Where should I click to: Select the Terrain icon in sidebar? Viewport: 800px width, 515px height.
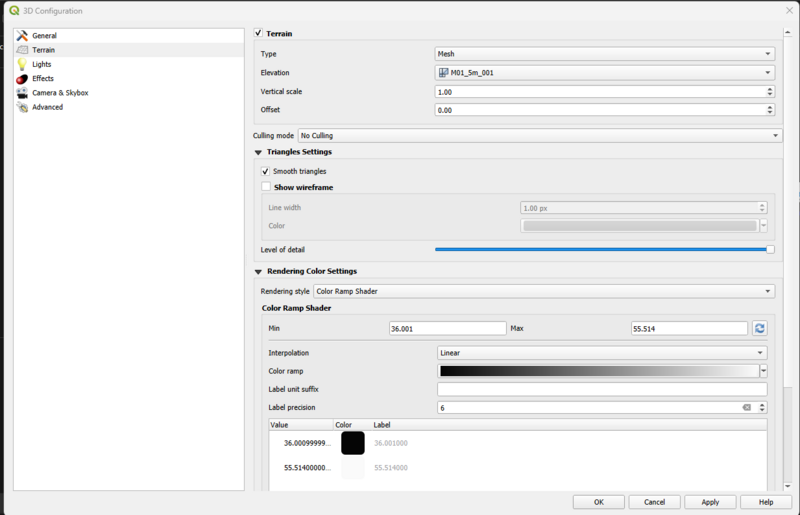(x=22, y=50)
